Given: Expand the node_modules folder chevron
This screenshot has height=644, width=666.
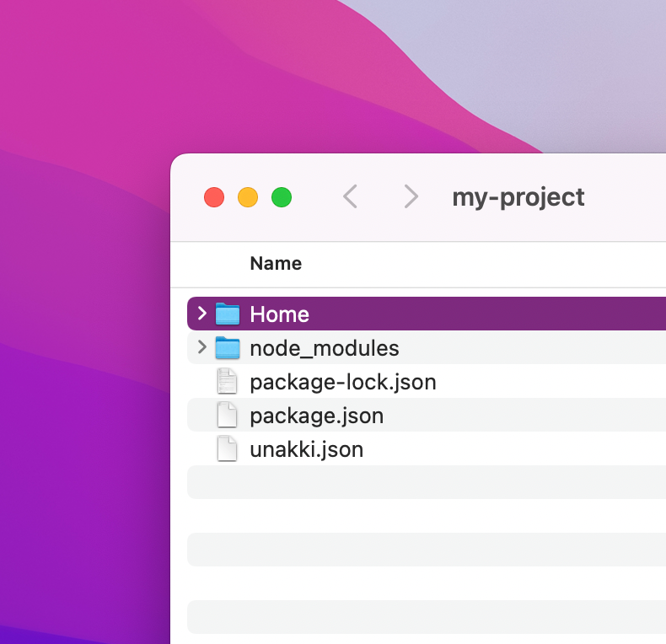Looking at the screenshot, I should coord(202,347).
